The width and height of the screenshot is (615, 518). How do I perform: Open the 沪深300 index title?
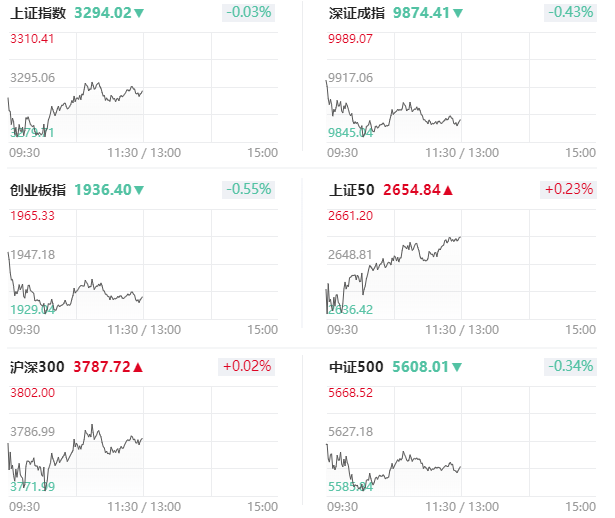[37, 367]
